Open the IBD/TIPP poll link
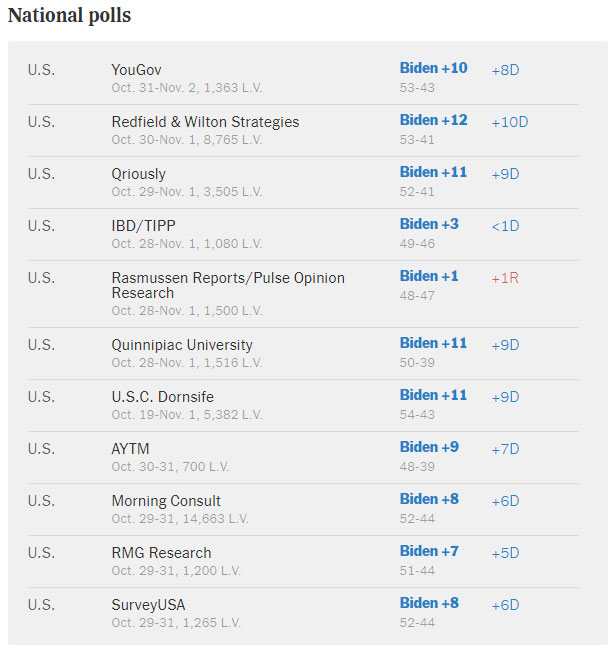The image size is (614, 654). click(x=143, y=226)
